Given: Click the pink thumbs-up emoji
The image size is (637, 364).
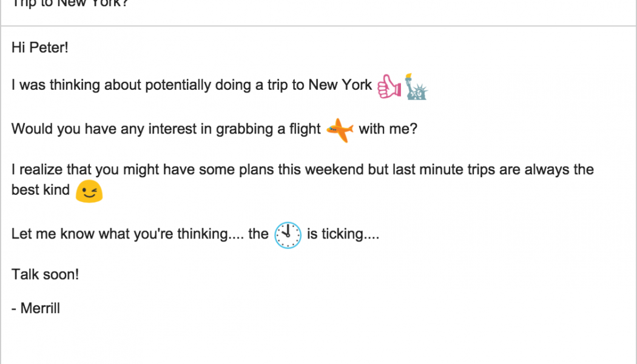Looking at the screenshot, I should tap(389, 87).
